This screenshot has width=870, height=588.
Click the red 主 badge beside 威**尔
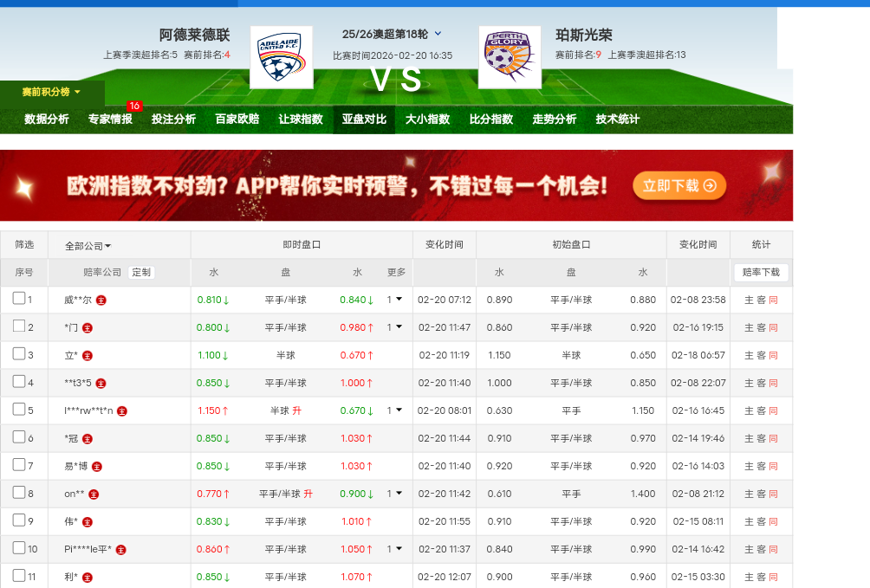101,300
